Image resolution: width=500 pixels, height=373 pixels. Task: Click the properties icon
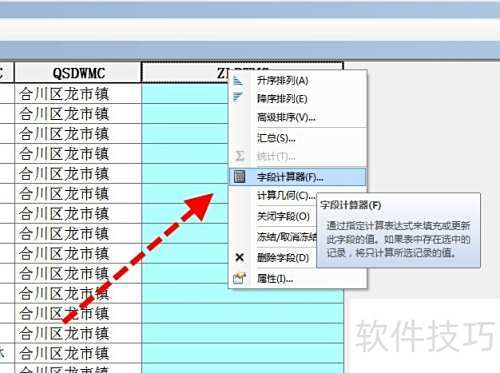pos(239,278)
